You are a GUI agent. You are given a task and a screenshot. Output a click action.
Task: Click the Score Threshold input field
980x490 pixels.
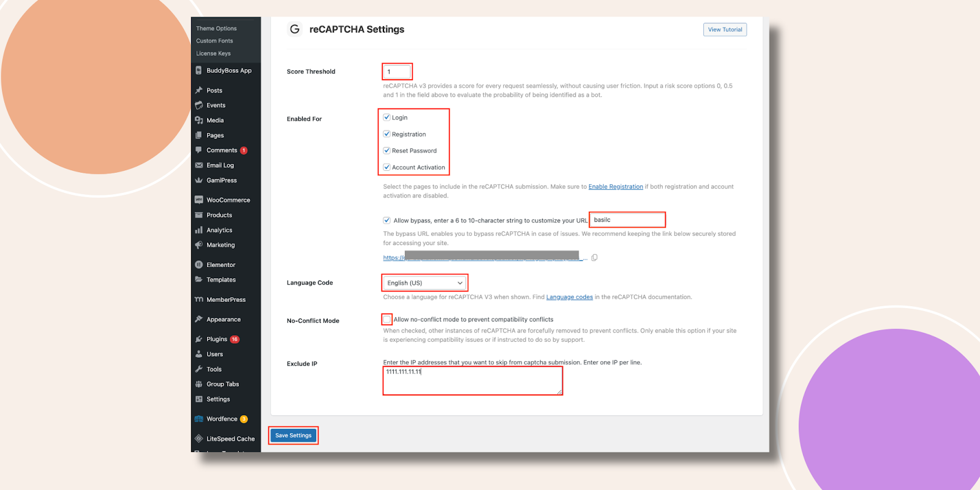[397, 72]
